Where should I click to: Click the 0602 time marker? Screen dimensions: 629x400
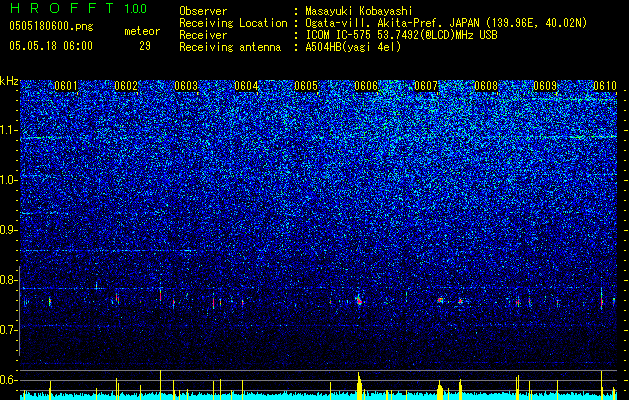point(126,86)
